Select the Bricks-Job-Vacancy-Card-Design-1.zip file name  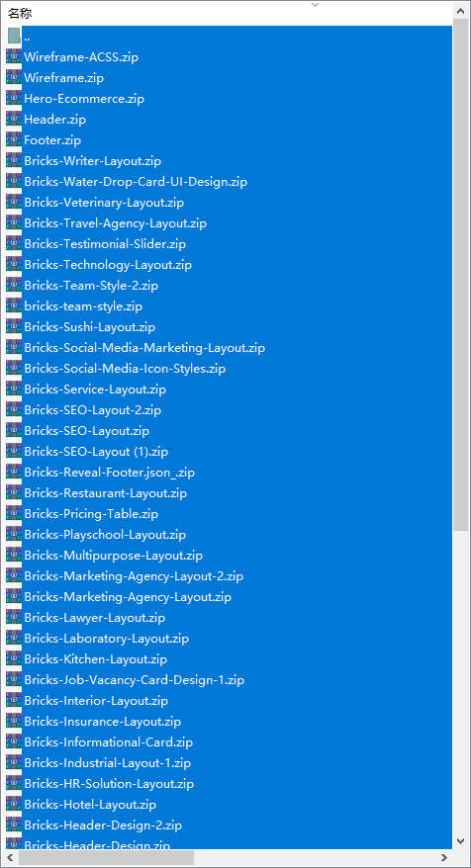(135, 680)
